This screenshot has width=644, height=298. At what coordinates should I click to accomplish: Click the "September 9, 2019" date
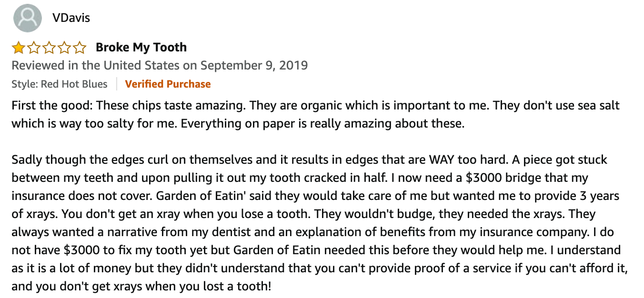254,65
